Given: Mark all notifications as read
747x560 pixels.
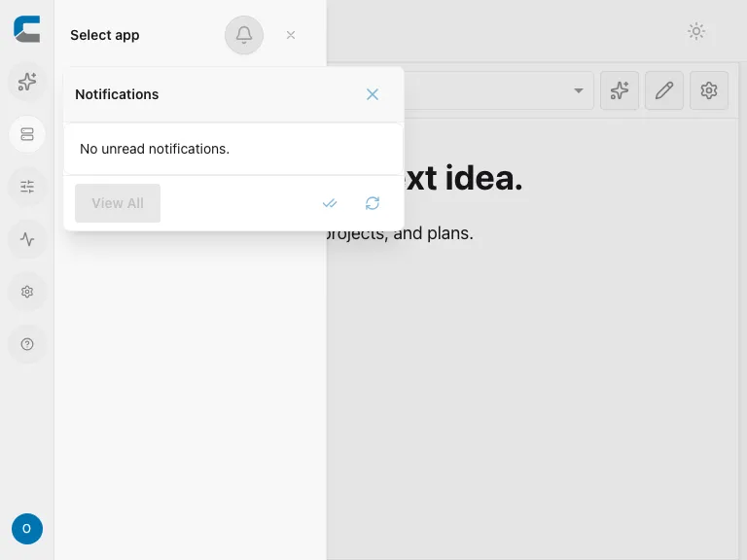Looking at the screenshot, I should [330, 203].
